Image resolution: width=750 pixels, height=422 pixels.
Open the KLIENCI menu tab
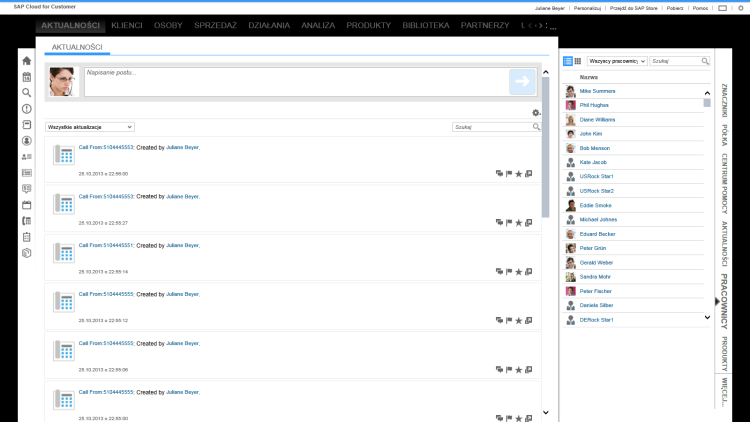[127, 24]
